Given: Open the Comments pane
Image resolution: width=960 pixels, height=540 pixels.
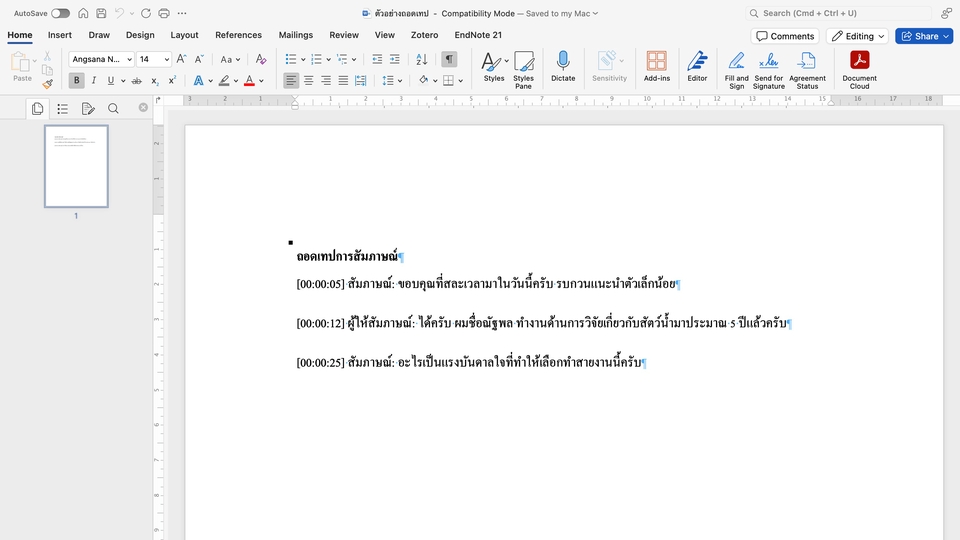Looking at the screenshot, I should [785, 36].
